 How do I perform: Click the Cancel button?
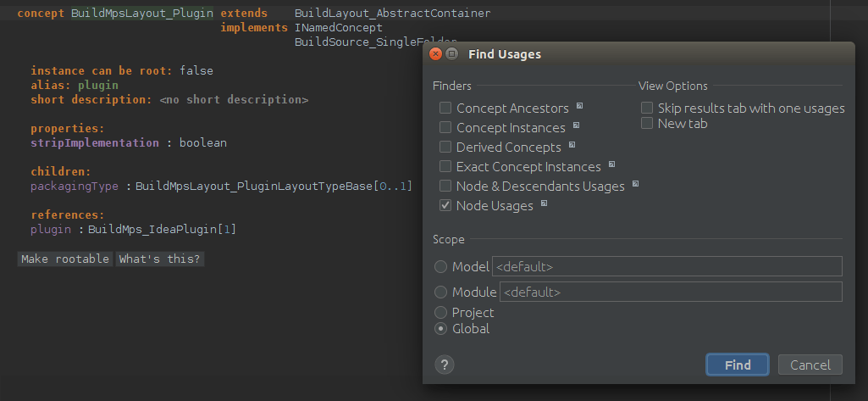(x=810, y=365)
